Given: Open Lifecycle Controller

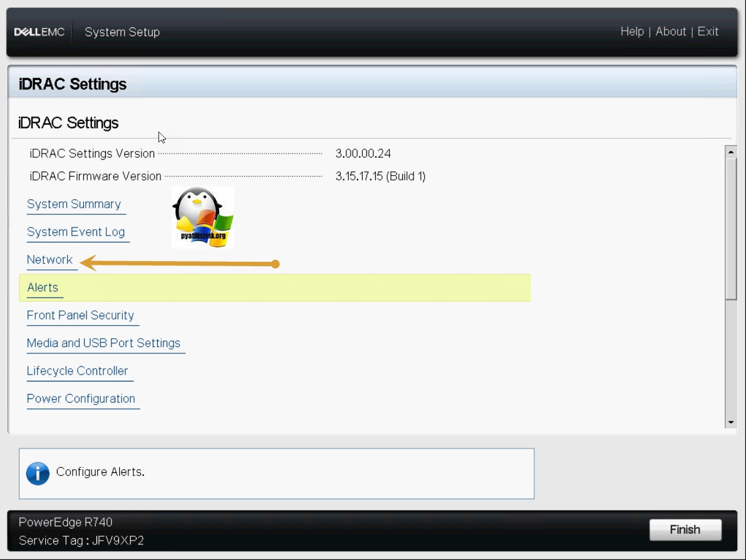Looking at the screenshot, I should 77,371.
